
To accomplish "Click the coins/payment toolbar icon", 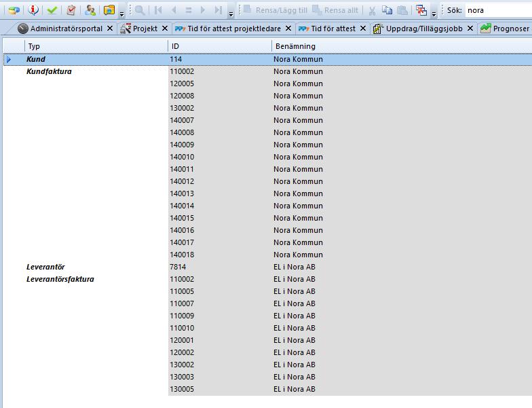I will click(x=14, y=10).
